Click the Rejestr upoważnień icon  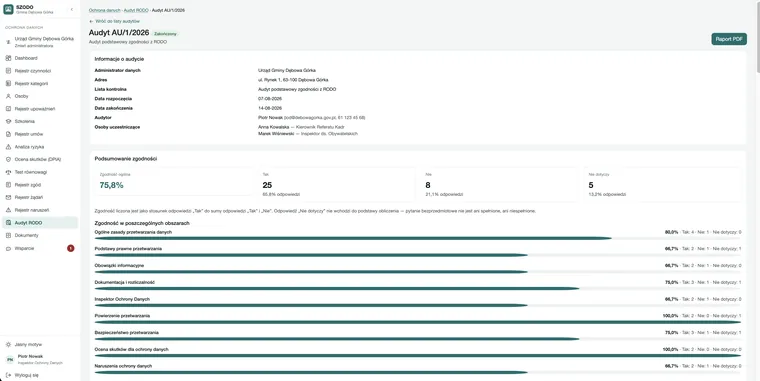(8, 109)
